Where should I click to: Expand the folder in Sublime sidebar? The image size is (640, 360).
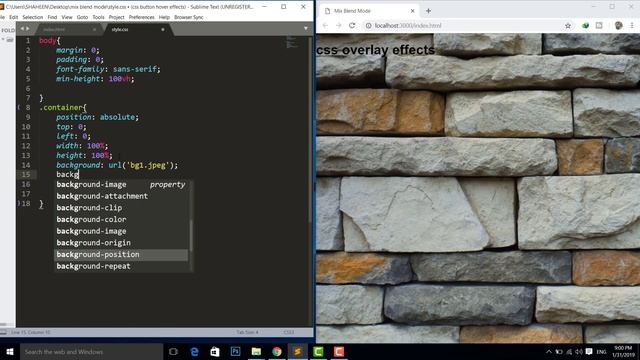(x=3, y=40)
